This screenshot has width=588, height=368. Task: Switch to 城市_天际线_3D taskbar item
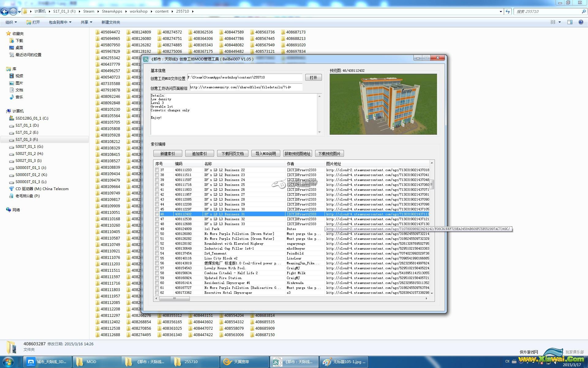(x=48, y=362)
